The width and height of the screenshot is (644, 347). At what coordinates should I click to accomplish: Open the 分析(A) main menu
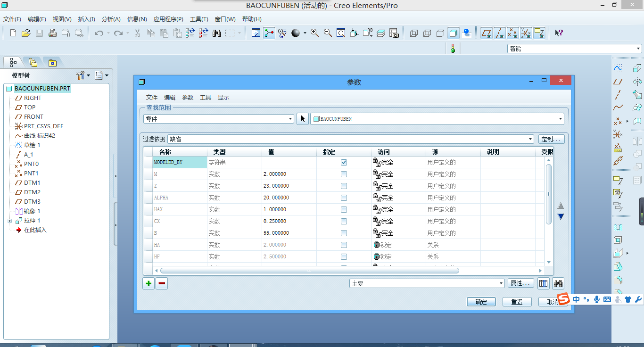111,19
